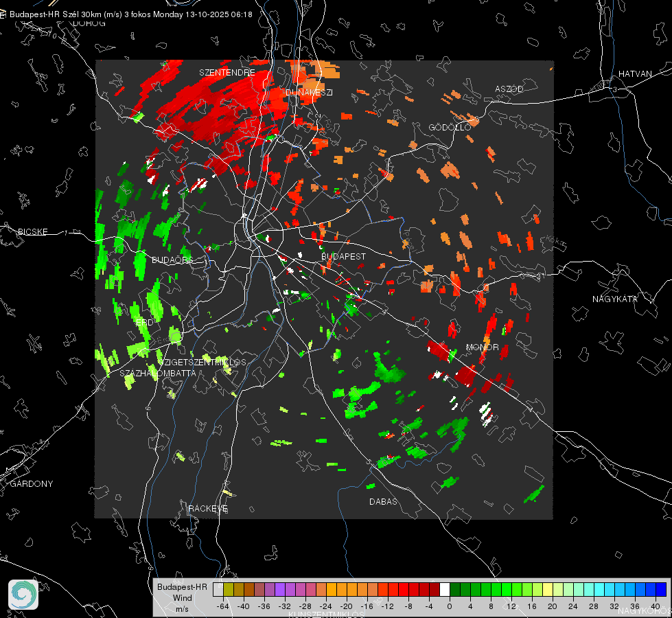Click the 0 value on the legend scale
Screen dimensions: 672x618
(449, 606)
